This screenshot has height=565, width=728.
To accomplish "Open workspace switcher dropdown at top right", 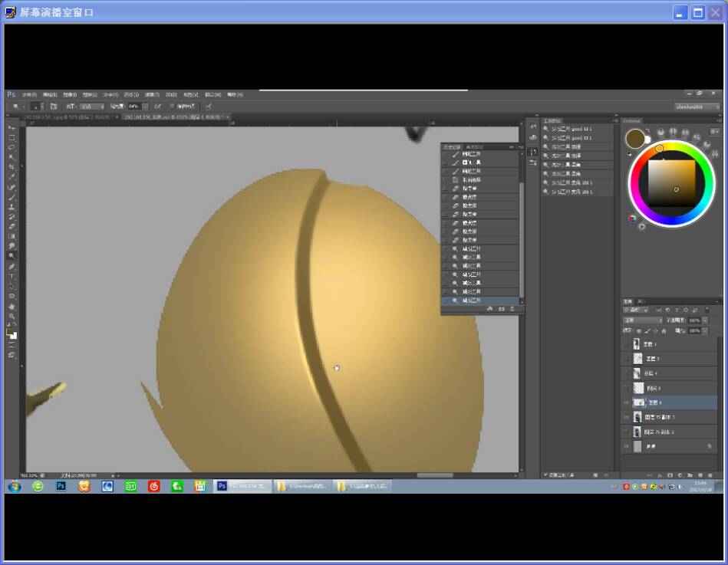I will coord(697,107).
